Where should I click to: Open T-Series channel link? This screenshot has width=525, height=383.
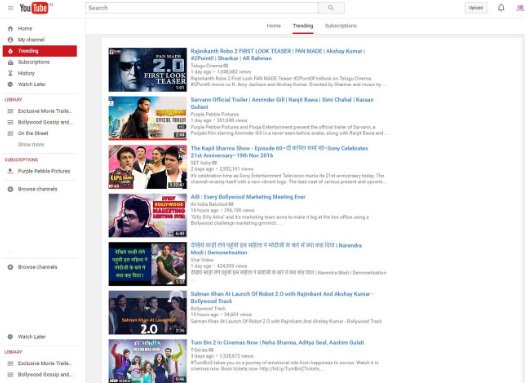coord(200,350)
